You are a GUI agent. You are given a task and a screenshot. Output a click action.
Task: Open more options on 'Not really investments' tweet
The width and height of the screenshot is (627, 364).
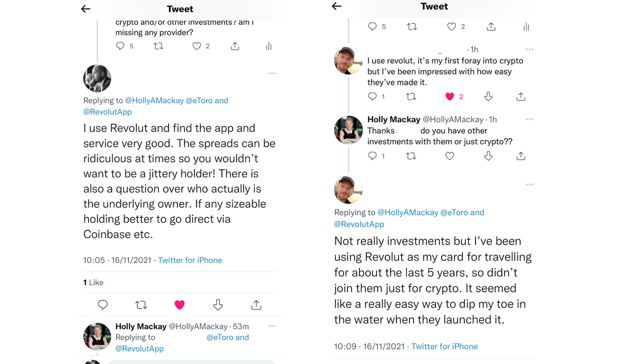click(x=529, y=184)
